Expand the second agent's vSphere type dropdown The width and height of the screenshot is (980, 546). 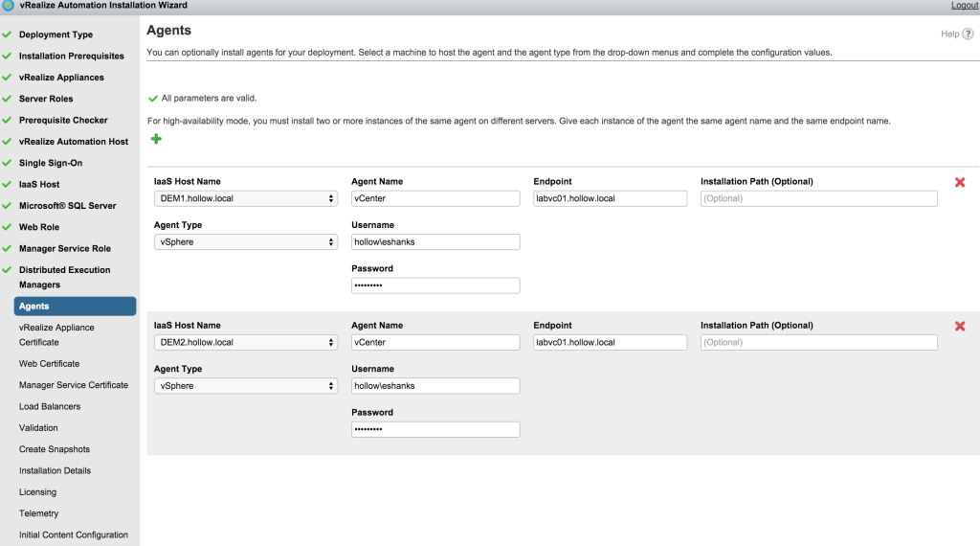coord(245,386)
